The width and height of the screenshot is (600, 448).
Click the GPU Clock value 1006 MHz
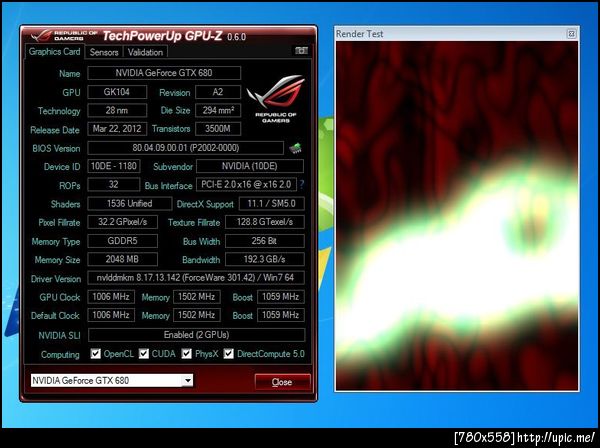click(111, 296)
